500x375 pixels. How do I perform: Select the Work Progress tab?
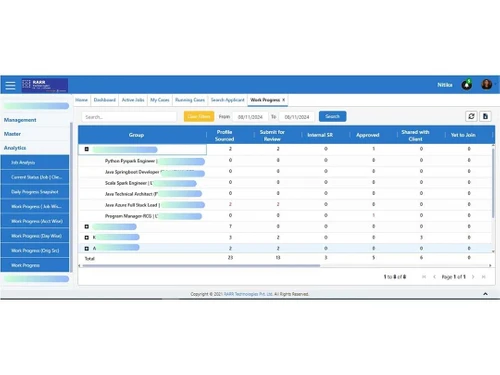(265, 100)
